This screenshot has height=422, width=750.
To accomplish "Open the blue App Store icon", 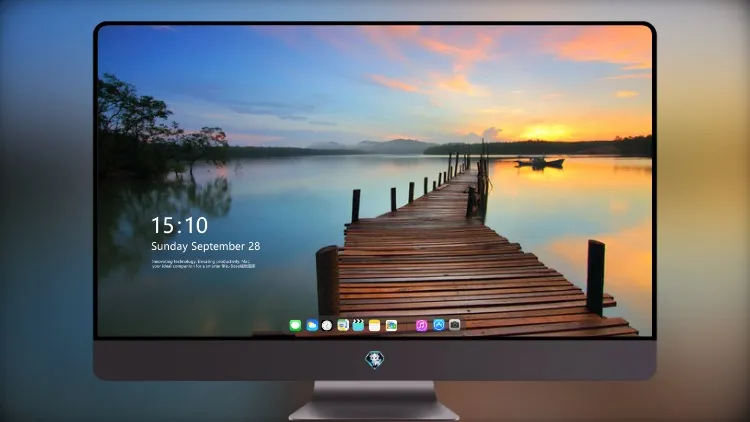I will pyautogui.click(x=439, y=325).
